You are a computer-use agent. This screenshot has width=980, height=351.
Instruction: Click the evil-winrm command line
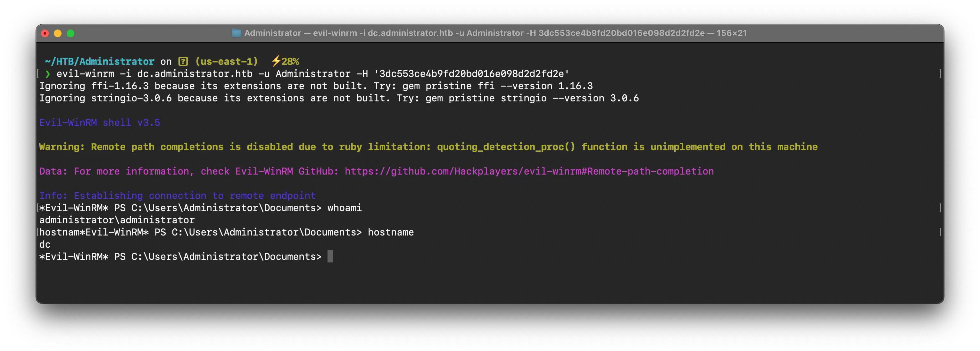(x=313, y=74)
